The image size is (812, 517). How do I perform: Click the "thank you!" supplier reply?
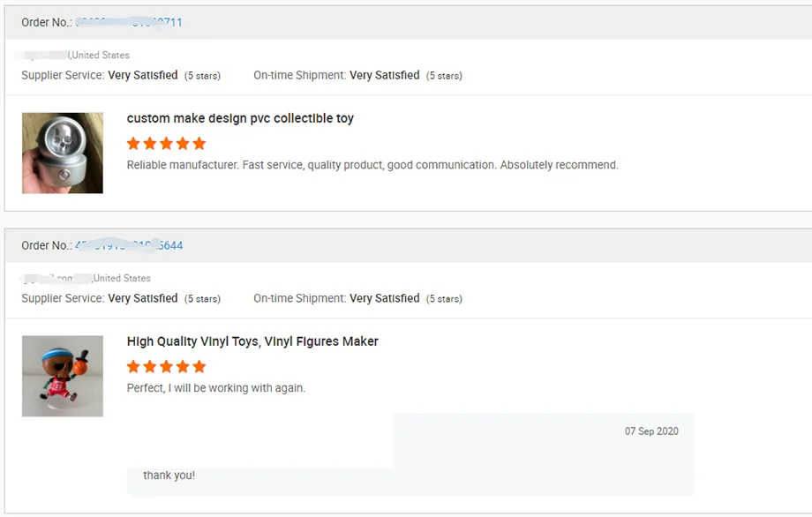pos(169,476)
